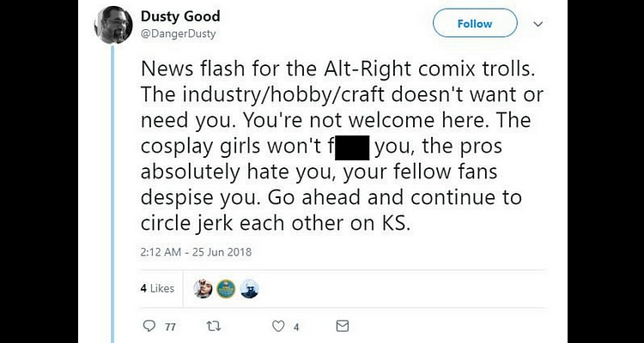The image size is (644, 343).
Task: Open the Dusty Good display name link
Action: tap(180, 16)
